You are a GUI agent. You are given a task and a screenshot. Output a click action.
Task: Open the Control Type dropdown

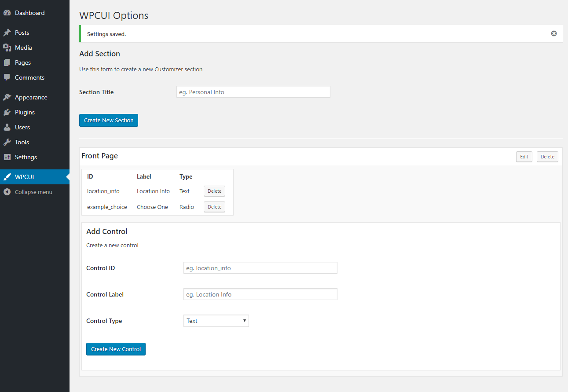216,321
